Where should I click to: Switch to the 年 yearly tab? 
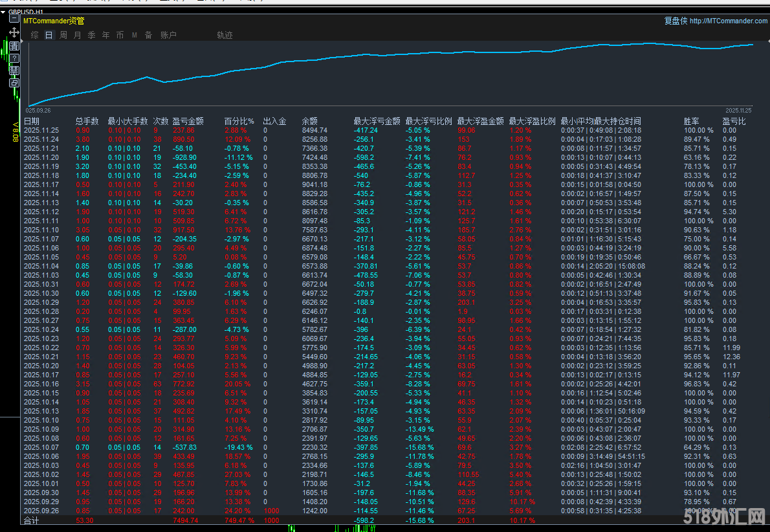(x=105, y=36)
